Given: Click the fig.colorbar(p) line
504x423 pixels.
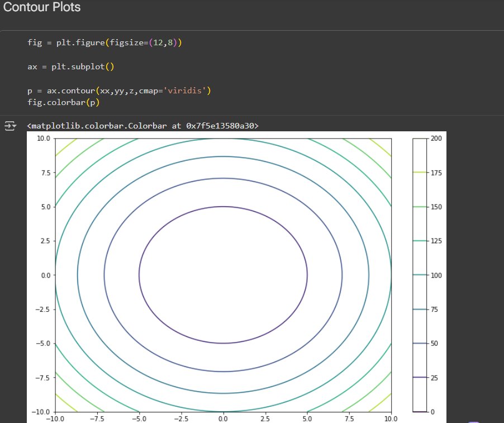Looking at the screenshot, I should click(64, 102).
